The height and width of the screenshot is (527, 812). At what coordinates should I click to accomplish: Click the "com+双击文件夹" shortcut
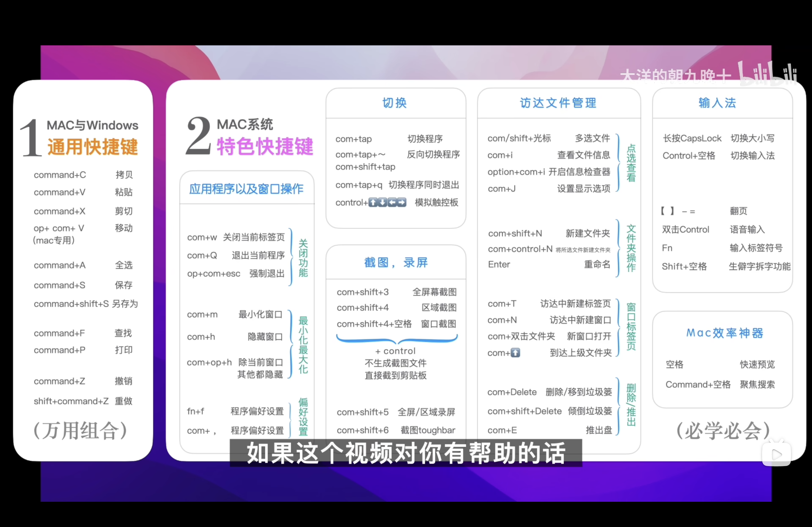521,336
